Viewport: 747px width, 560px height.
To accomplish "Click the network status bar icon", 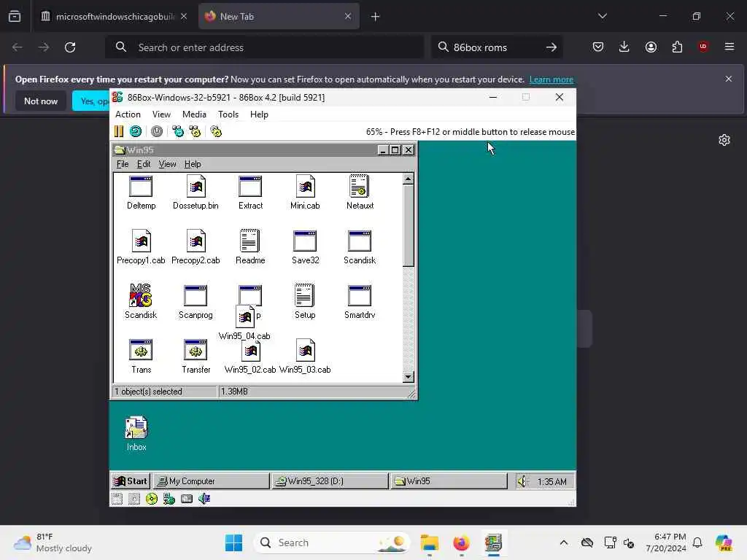I will point(169,499).
